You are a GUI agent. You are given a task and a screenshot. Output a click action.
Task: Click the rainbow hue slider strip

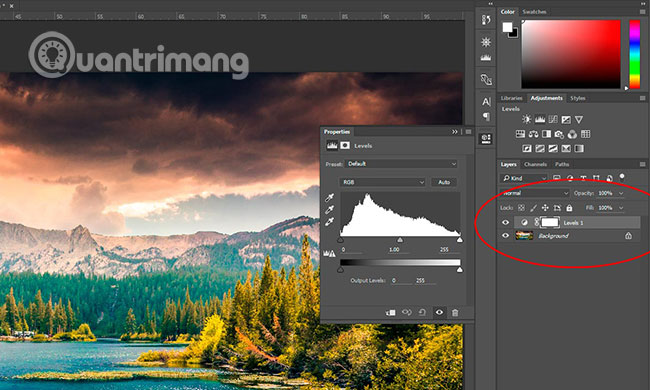[635, 54]
